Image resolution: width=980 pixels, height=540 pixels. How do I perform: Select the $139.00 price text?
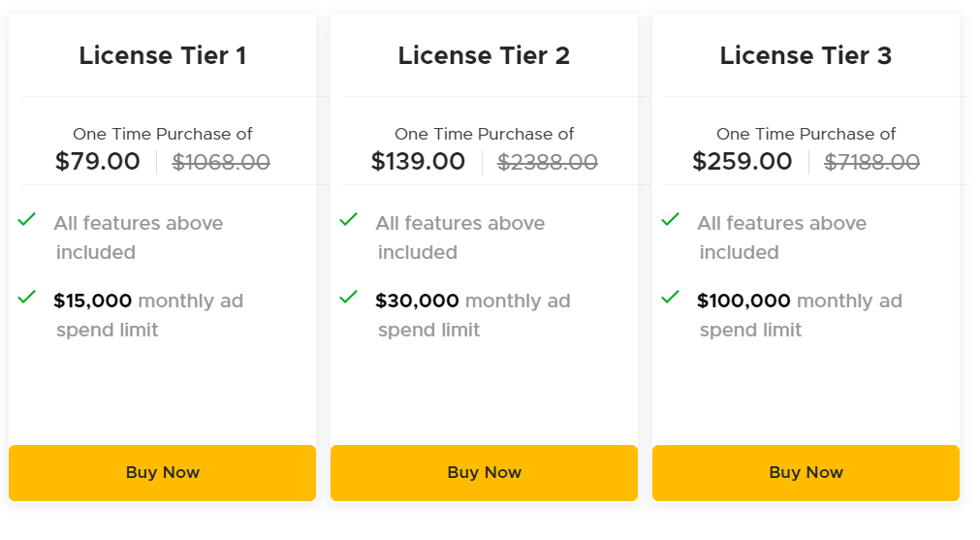tap(418, 162)
